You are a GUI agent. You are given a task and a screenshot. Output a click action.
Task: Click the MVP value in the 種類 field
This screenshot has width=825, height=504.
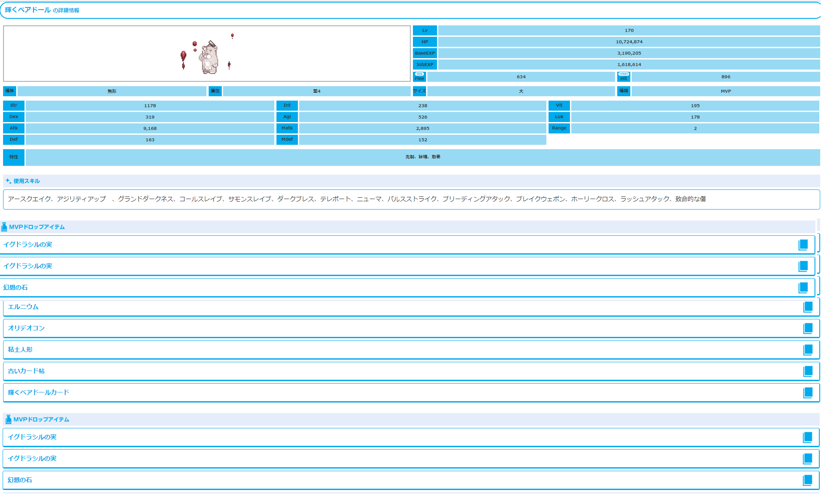coord(725,91)
